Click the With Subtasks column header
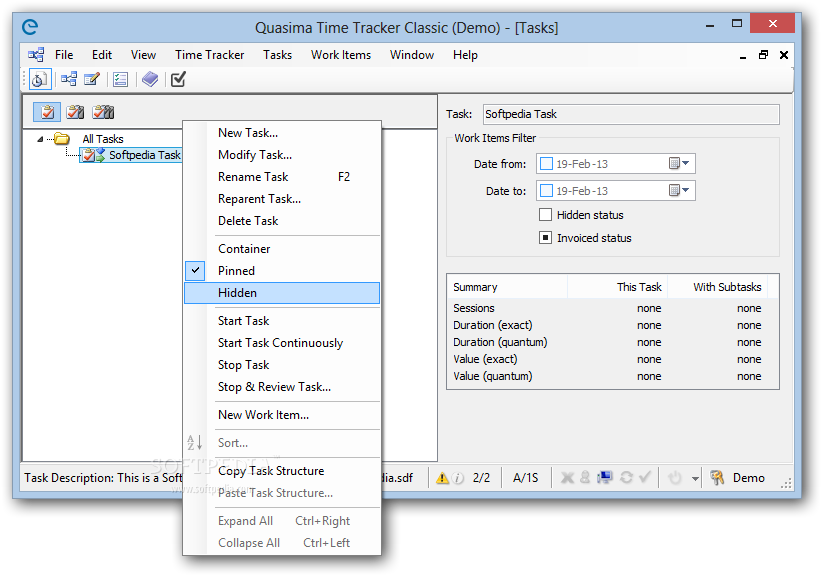The height and width of the screenshot is (576, 822). [x=718, y=287]
